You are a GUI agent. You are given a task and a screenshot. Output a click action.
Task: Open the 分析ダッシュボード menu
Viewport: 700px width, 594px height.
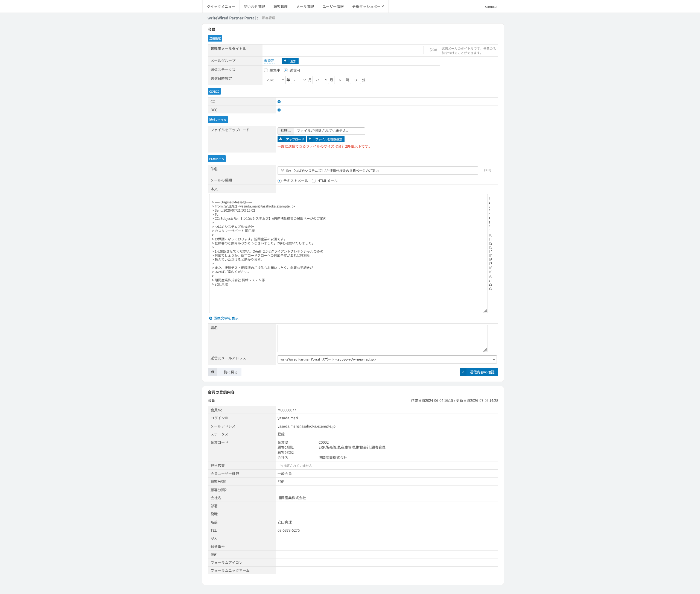coord(368,6)
